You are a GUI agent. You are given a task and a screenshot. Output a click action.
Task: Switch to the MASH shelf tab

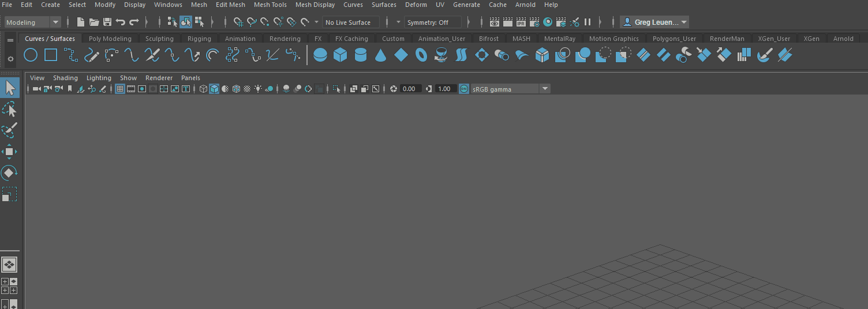coord(521,39)
